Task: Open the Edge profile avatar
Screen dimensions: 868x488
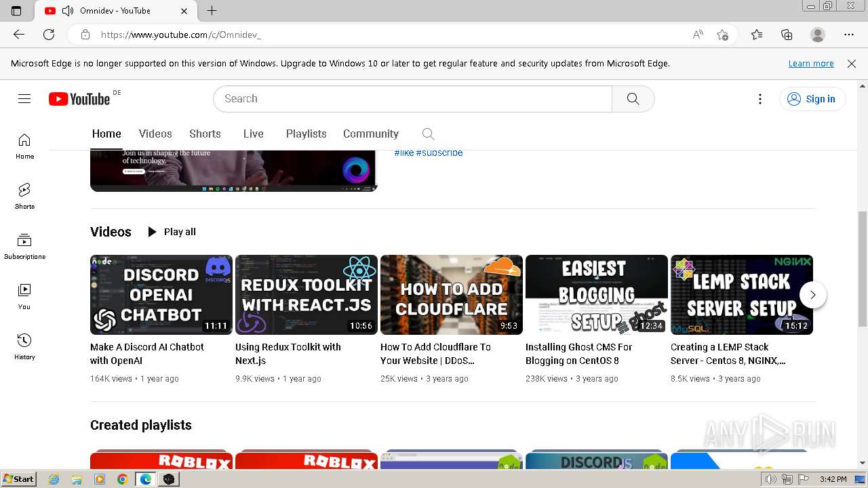Action: (818, 35)
